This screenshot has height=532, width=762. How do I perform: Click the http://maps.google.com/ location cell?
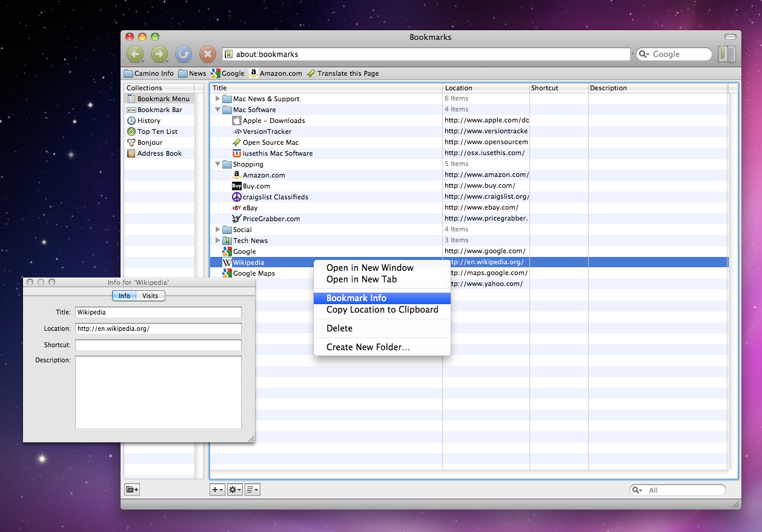coord(486,273)
